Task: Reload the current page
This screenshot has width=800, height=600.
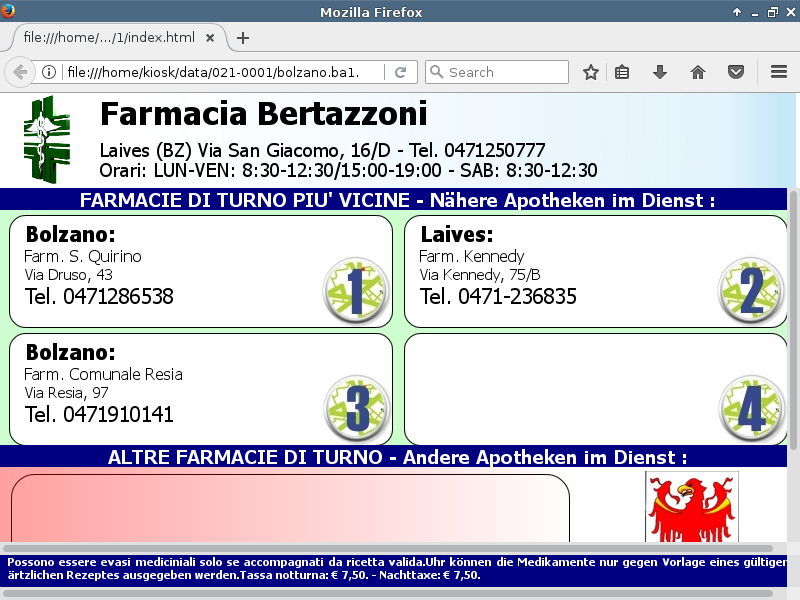Action: [x=400, y=72]
